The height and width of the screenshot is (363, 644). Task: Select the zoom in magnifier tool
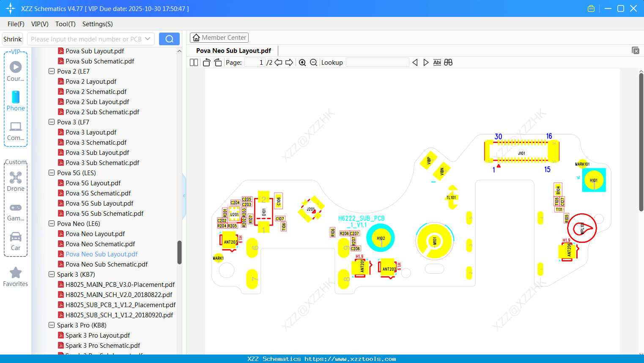click(x=302, y=62)
